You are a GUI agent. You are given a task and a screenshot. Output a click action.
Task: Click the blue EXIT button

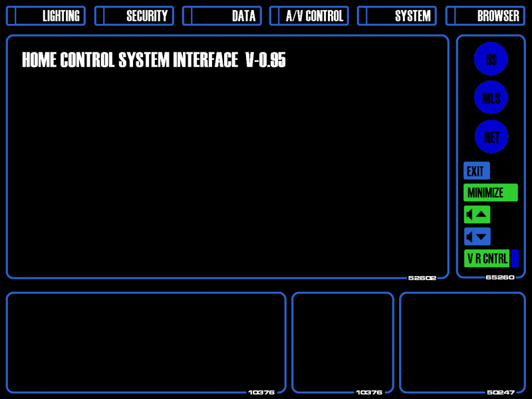477,171
